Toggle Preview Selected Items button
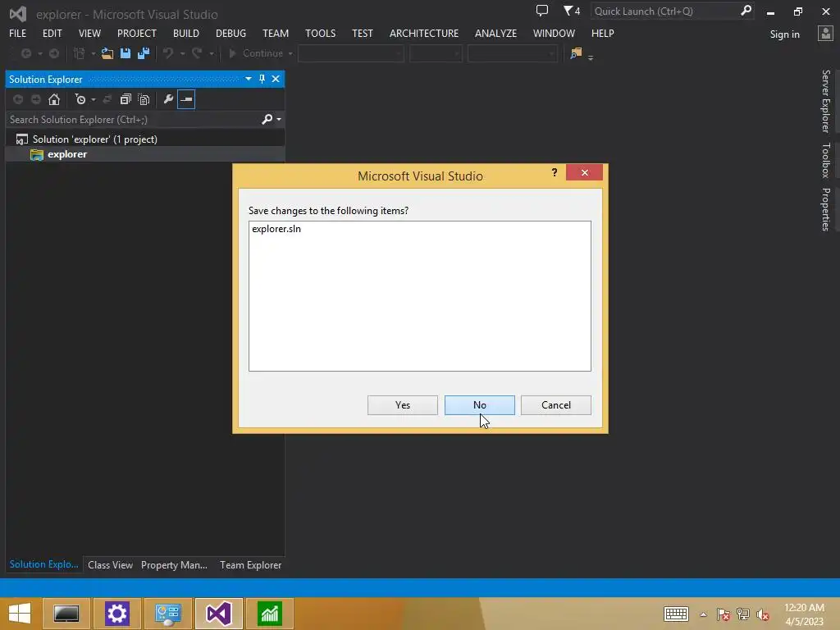Viewport: 840px width, 630px height. tap(186, 99)
